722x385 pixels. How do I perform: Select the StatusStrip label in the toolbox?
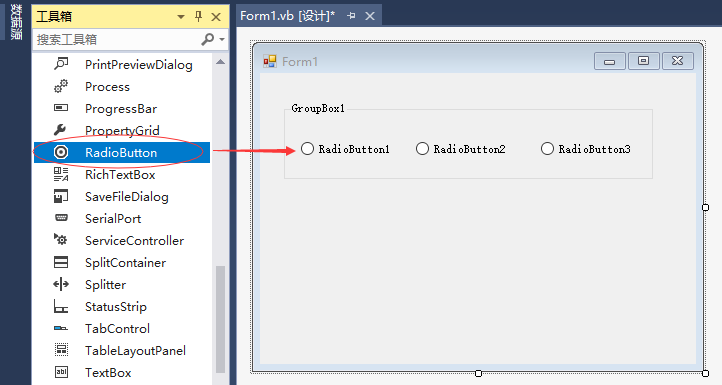[x=116, y=307]
